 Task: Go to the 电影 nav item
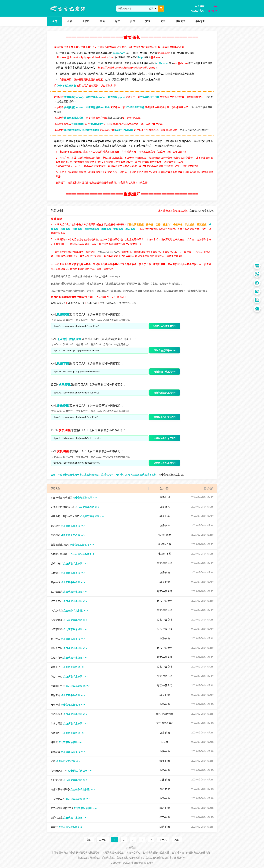pos(69,21)
